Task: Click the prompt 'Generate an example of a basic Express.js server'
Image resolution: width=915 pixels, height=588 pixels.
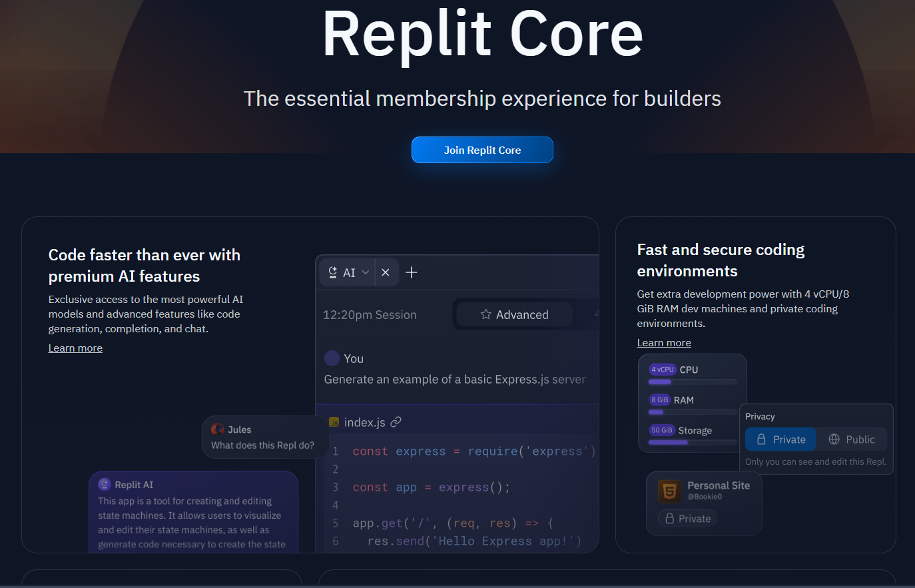Action: tap(455, 380)
